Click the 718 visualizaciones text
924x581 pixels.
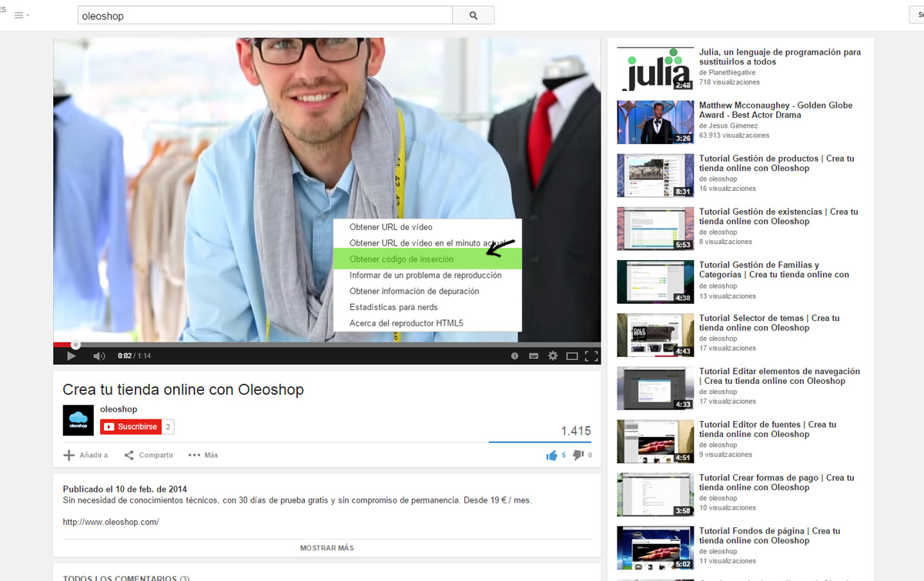[x=729, y=82]
